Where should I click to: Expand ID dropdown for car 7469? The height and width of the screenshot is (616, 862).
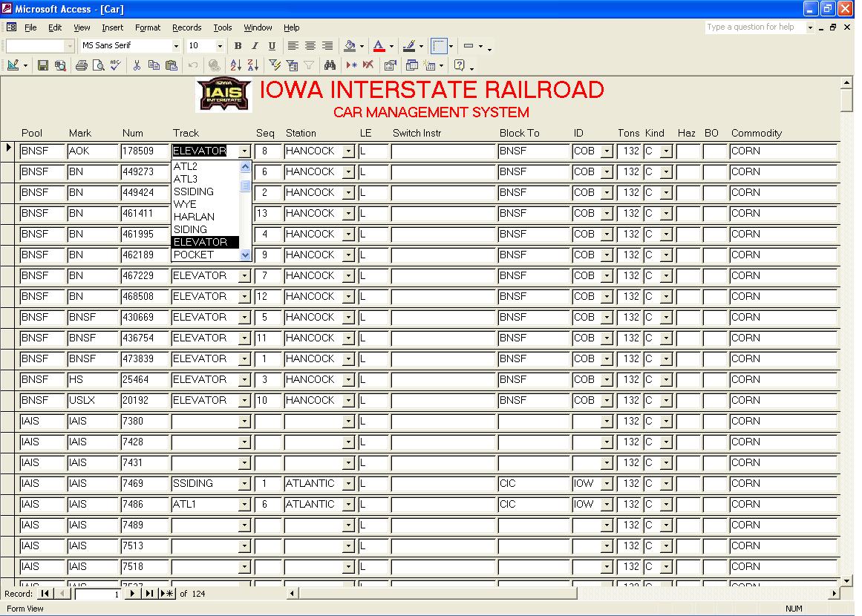click(607, 484)
